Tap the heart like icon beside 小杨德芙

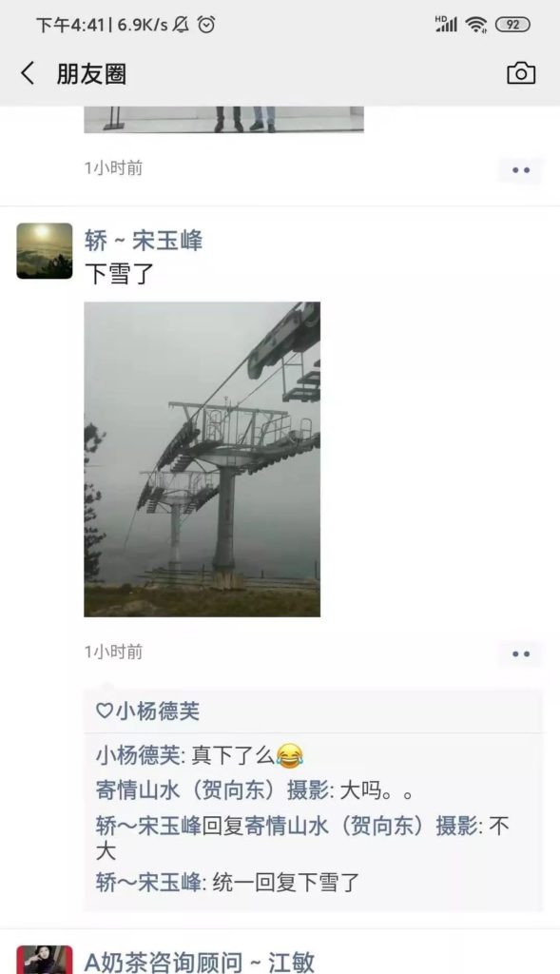point(104,711)
